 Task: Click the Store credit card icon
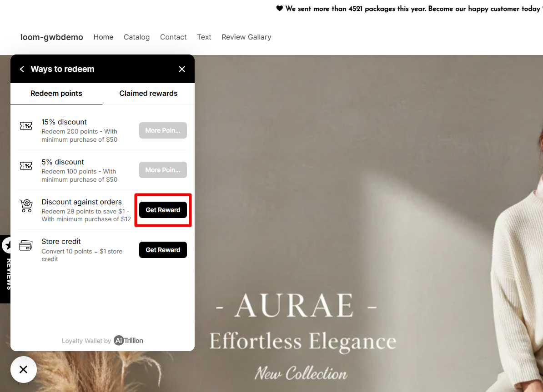[26, 246]
